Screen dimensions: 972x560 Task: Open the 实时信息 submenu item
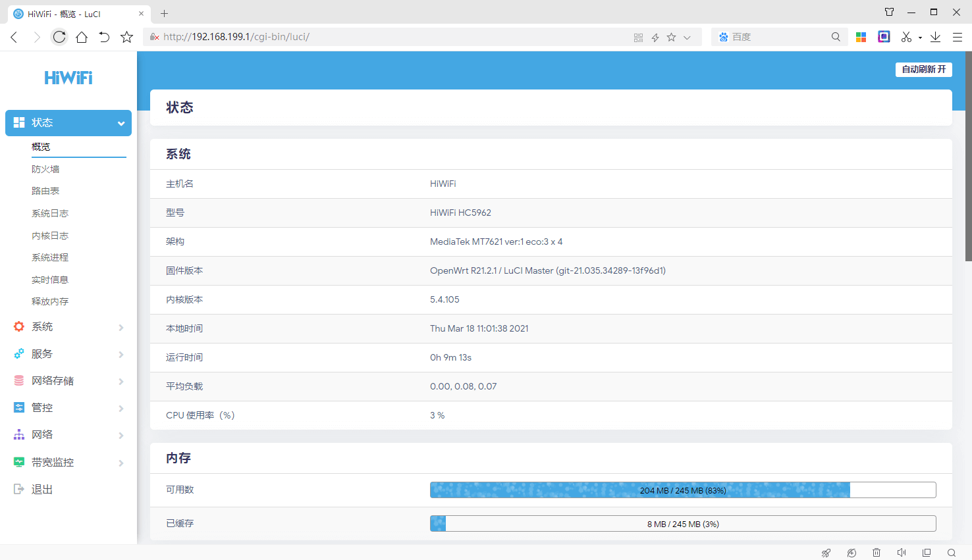[x=50, y=280]
